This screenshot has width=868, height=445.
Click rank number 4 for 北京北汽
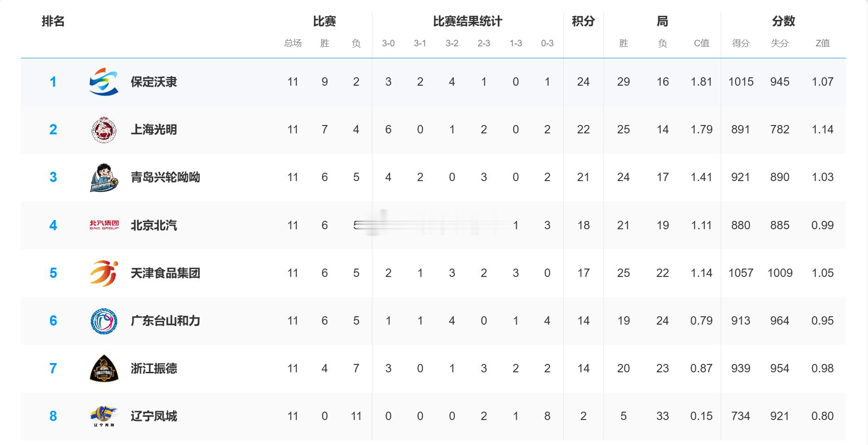(53, 226)
